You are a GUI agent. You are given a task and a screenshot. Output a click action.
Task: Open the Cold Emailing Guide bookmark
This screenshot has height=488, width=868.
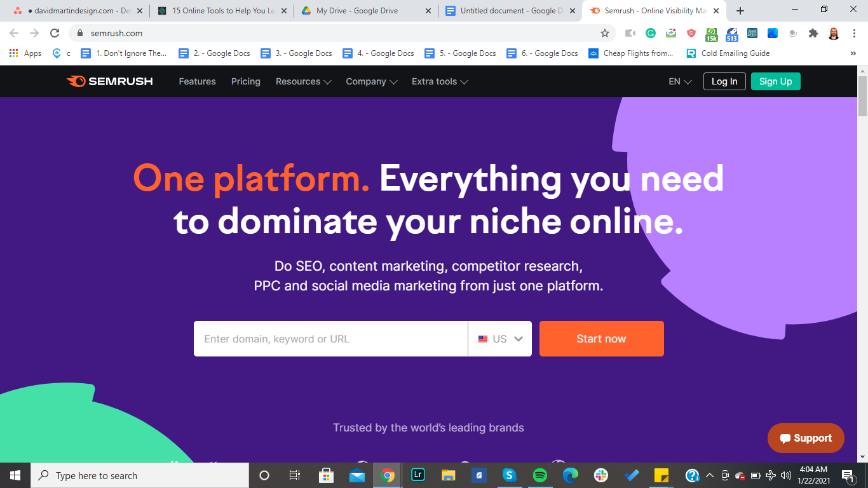pyautogui.click(x=728, y=53)
